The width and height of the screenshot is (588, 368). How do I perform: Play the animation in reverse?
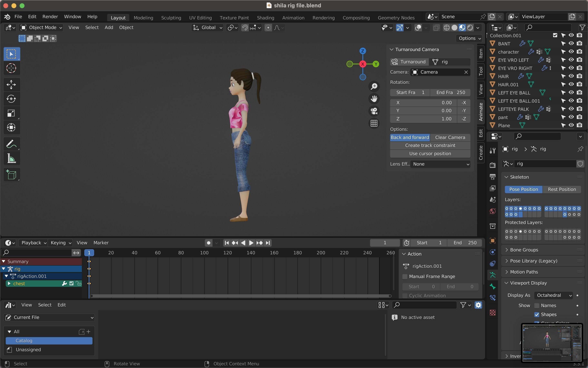point(243,243)
